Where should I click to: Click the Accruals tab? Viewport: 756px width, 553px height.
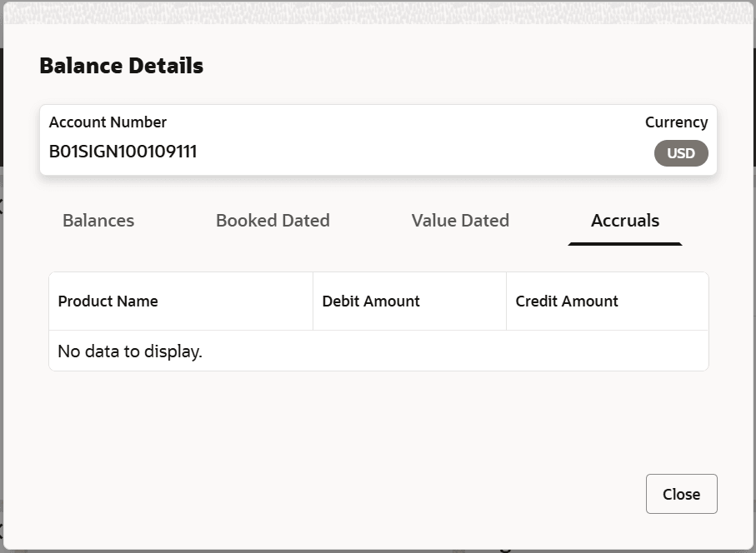625,221
